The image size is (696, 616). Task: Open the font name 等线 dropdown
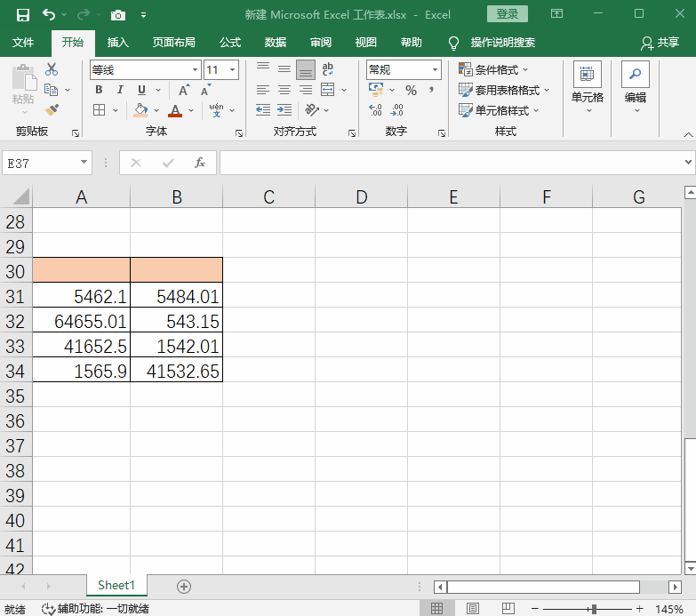(x=195, y=69)
